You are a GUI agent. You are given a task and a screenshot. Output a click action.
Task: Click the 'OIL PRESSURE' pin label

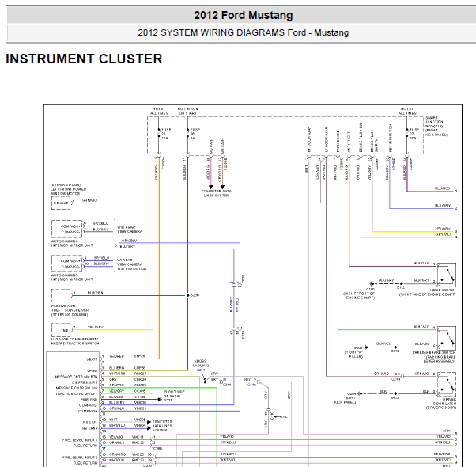pyautogui.click(x=85, y=382)
